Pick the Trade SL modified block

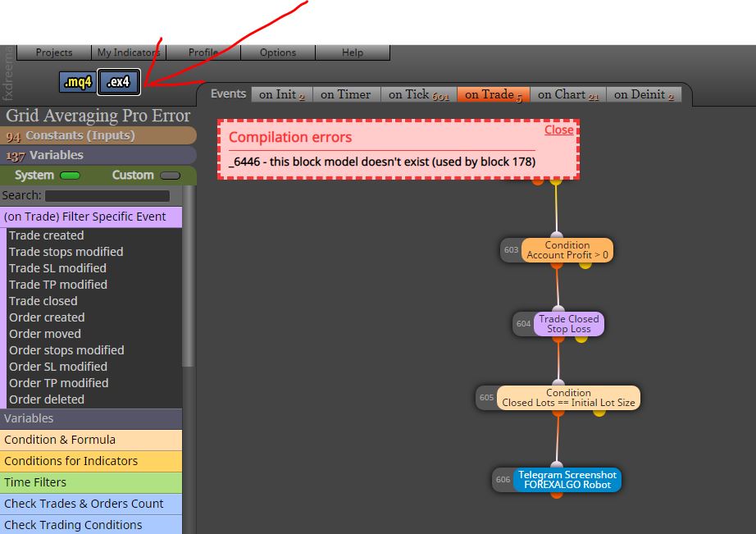point(57,268)
